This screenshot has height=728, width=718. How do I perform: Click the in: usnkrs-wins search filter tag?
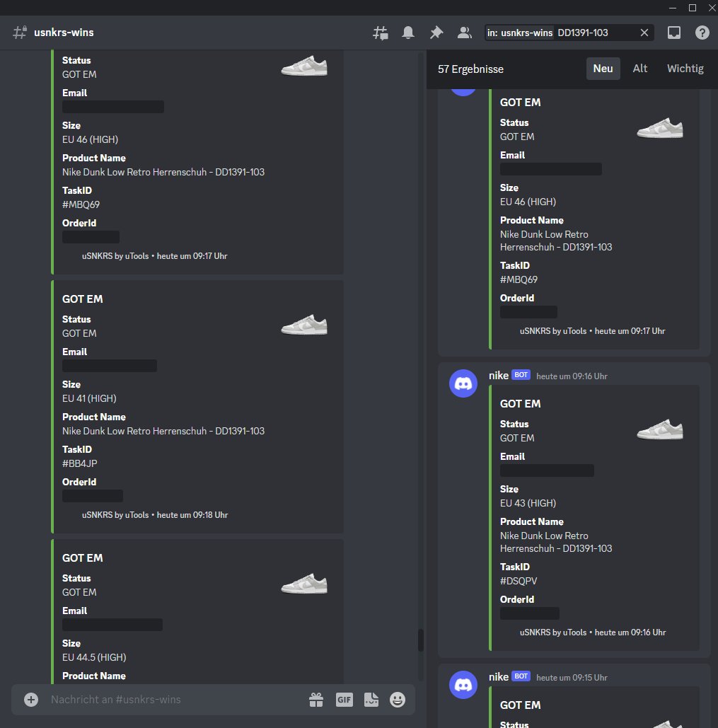coord(520,33)
